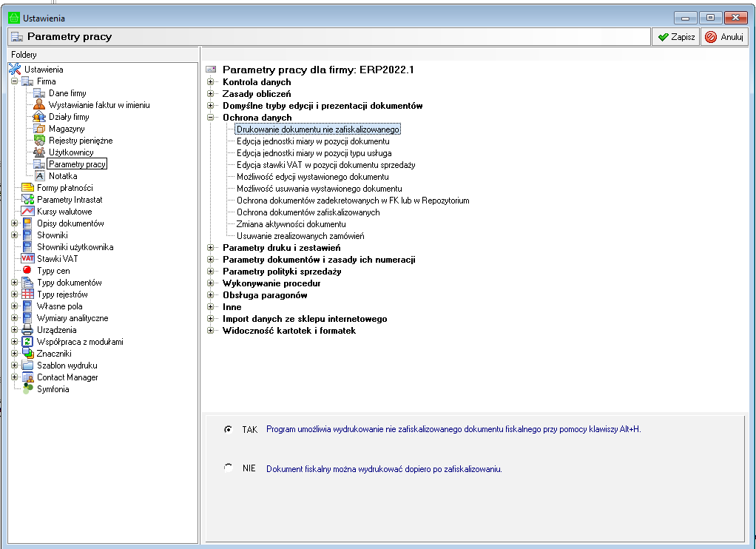Expand the Kontrola danych section

[x=211, y=82]
